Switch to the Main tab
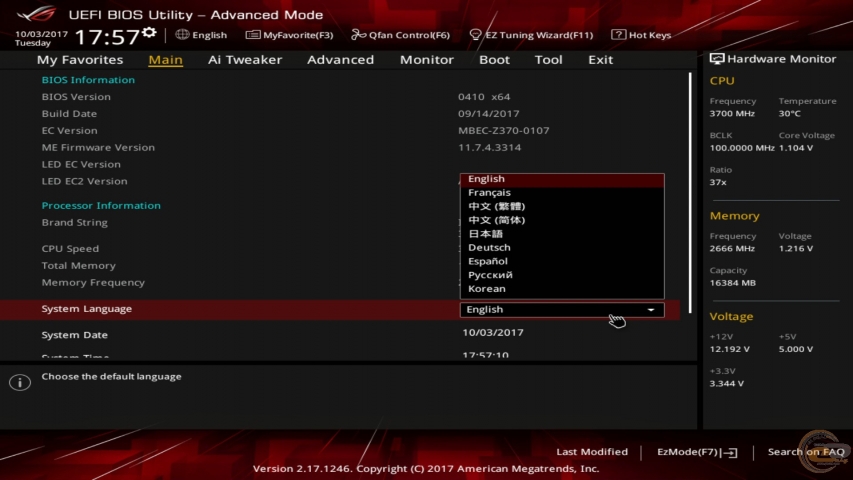 click(165, 59)
